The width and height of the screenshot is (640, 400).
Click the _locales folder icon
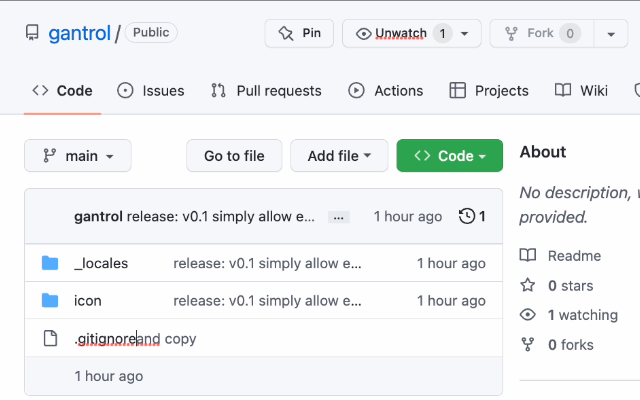pyautogui.click(x=50, y=263)
